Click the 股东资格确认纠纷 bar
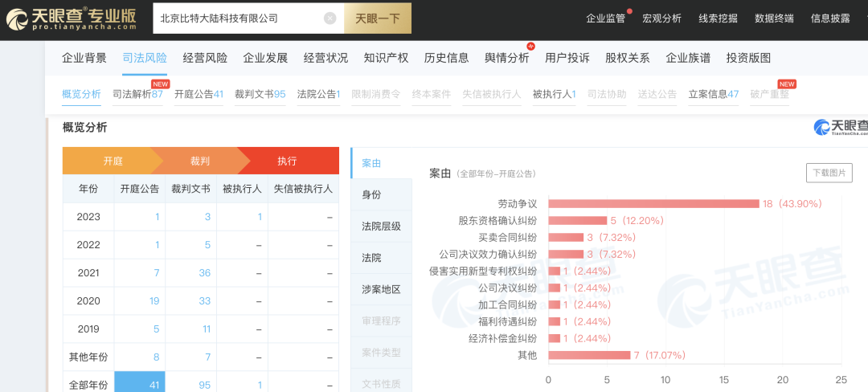 click(578, 221)
